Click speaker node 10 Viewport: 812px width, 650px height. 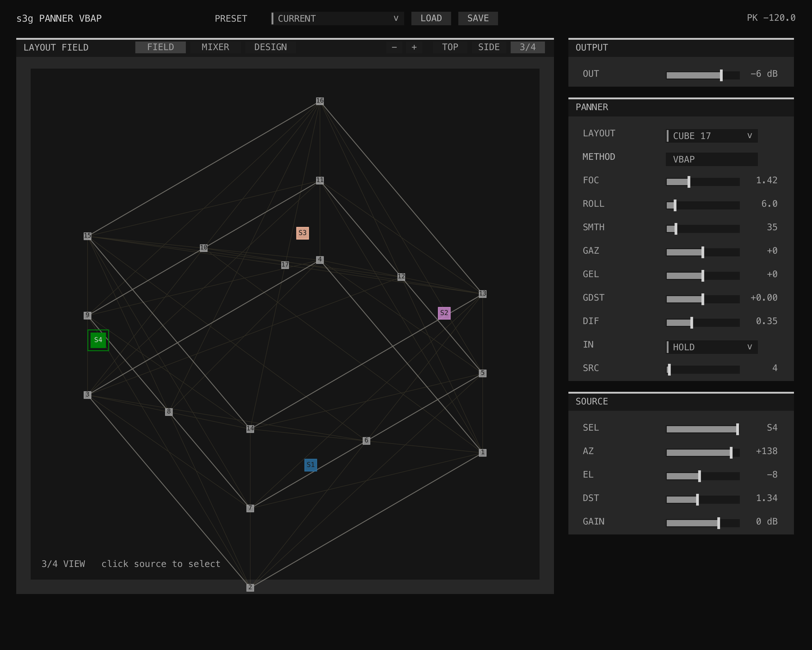(x=204, y=248)
